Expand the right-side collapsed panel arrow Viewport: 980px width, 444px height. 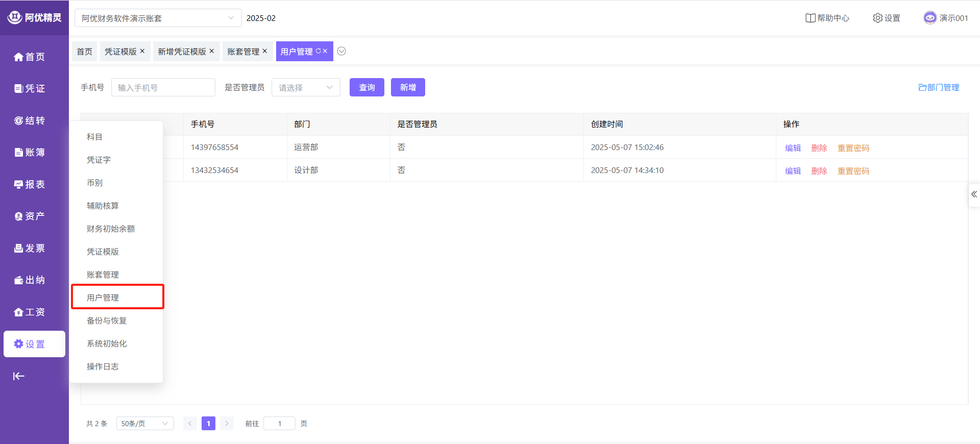pyautogui.click(x=974, y=194)
